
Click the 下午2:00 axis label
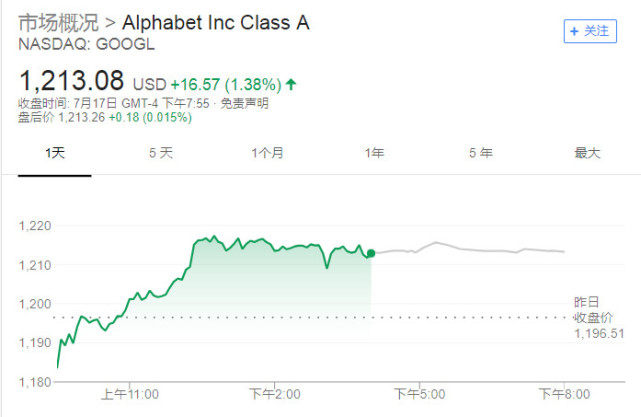(x=275, y=394)
